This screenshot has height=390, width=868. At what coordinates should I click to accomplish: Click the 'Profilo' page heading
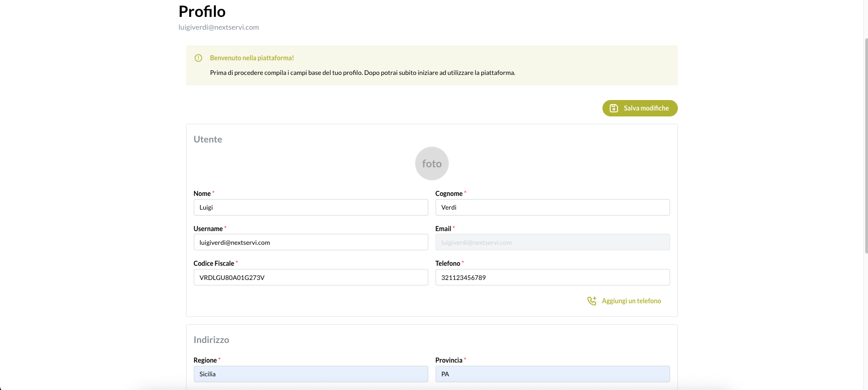click(x=202, y=11)
